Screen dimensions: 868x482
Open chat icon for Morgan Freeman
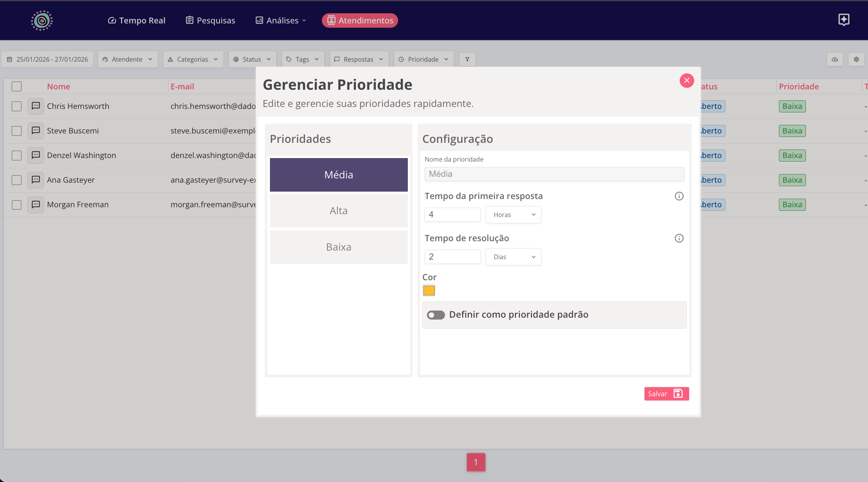[x=36, y=205]
